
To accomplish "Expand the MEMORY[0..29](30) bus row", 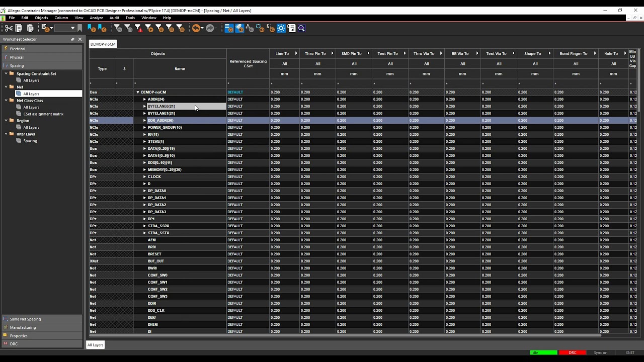I will (x=144, y=169).
